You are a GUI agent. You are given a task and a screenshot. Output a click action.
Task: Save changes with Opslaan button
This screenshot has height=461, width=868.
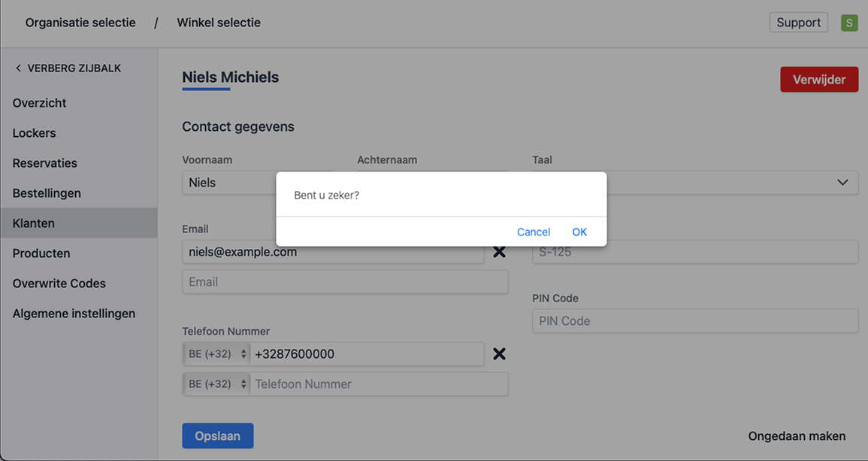tap(217, 436)
